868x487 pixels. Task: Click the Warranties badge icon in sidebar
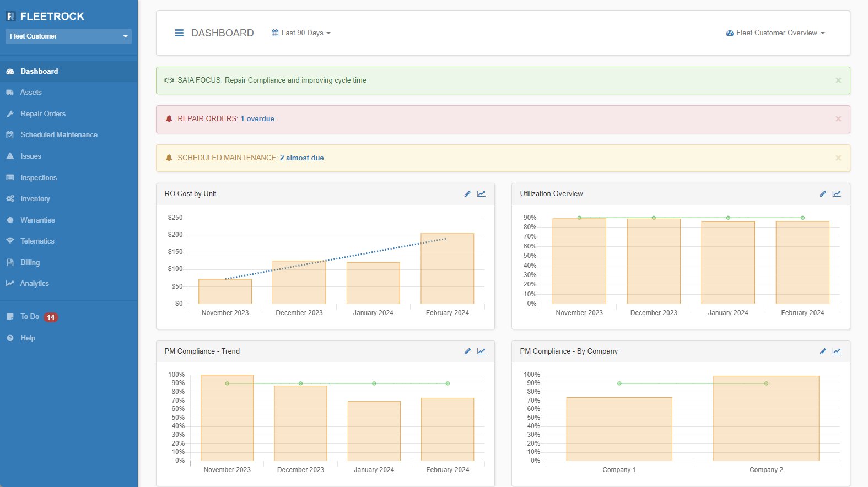point(10,220)
